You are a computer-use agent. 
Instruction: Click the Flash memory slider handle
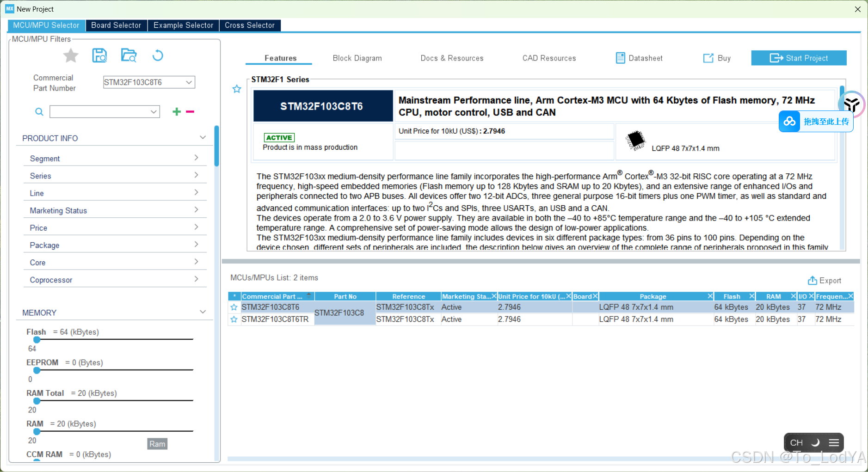(37, 339)
